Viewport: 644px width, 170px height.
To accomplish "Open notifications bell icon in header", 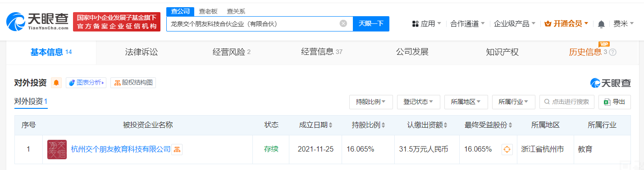I will coord(601,24).
